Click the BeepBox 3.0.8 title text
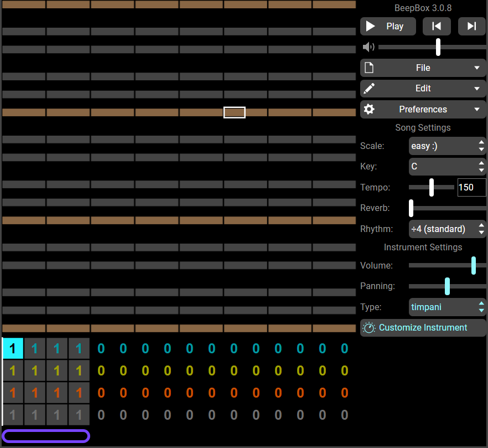Screen dimensions: 488x448 tap(423, 8)
